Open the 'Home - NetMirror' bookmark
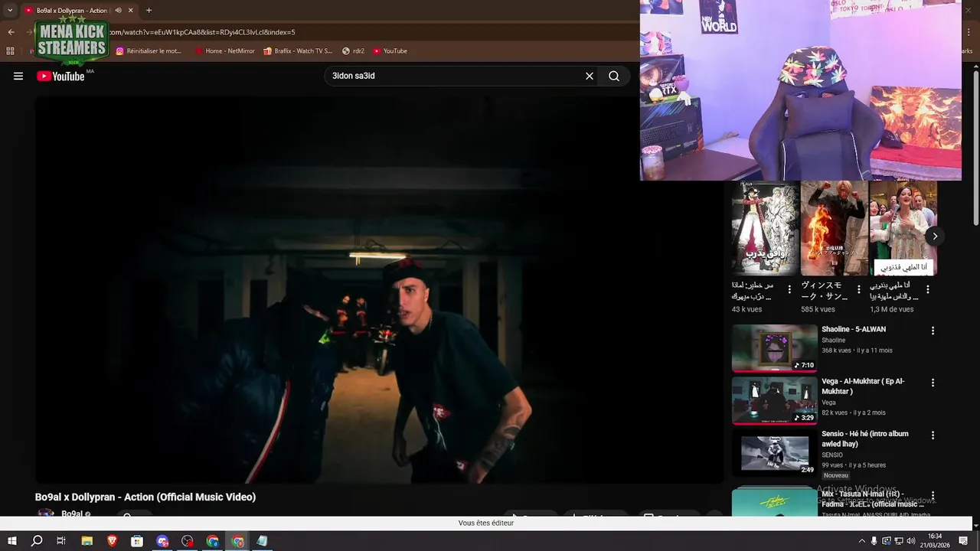980x551 pixels. click(224, 51)
